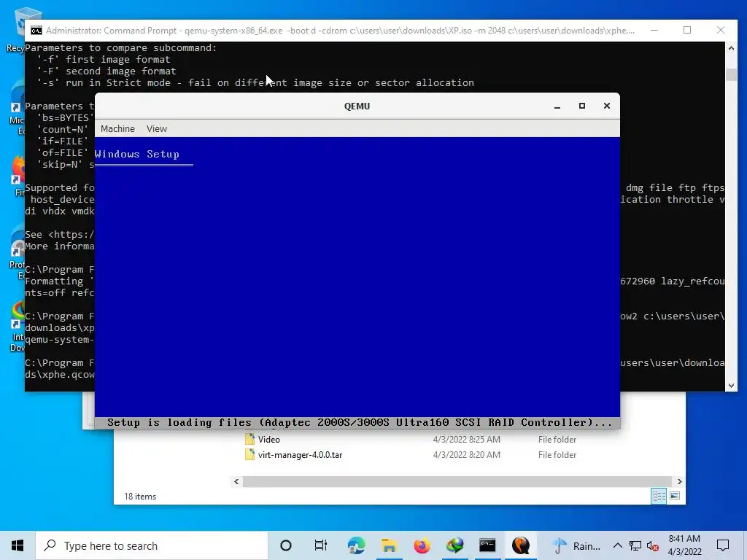Open the View menu in QEMU
Screen dimensions: 747x560
(x=157, y=128)
